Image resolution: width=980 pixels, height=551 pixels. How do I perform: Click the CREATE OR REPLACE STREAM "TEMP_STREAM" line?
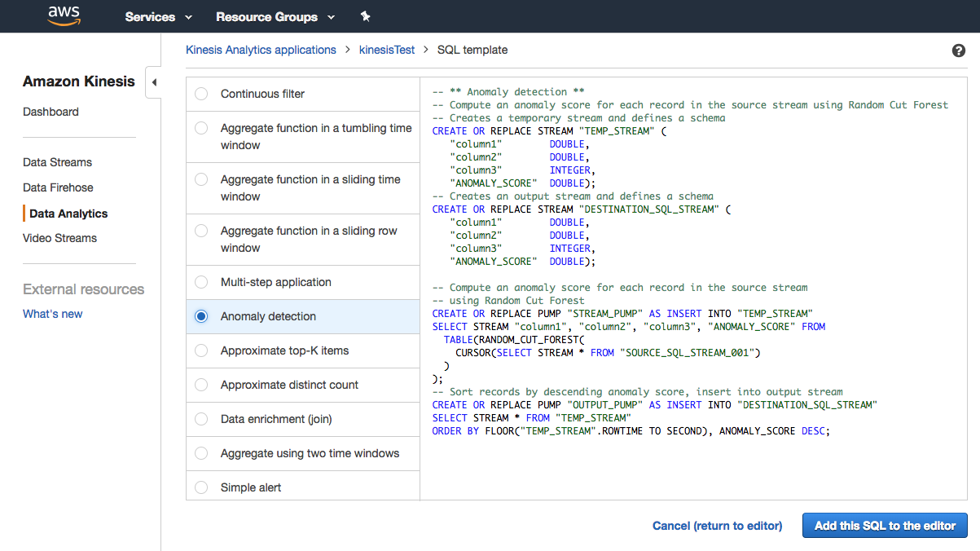[550, 131]
